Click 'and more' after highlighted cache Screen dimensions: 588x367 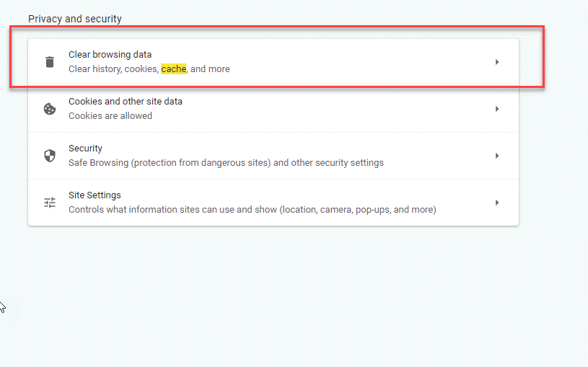tap(210, 69)
